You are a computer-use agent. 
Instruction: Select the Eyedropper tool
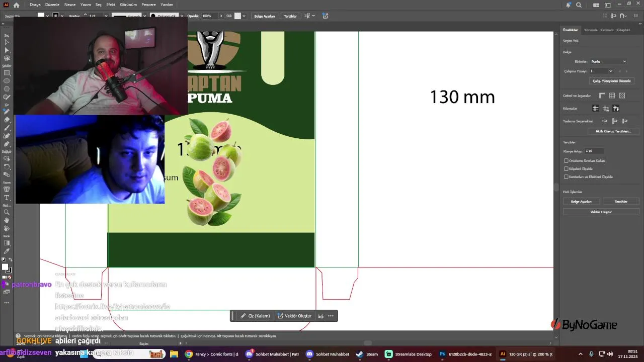[7, 251]
